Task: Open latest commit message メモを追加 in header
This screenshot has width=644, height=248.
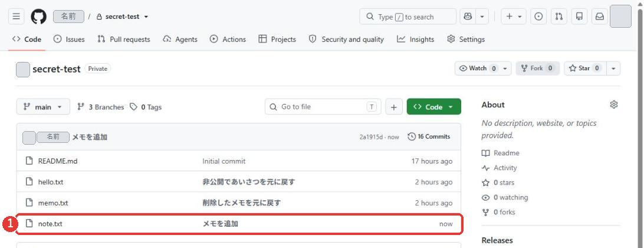Action: pyautogui.click(x=90, y=137)
